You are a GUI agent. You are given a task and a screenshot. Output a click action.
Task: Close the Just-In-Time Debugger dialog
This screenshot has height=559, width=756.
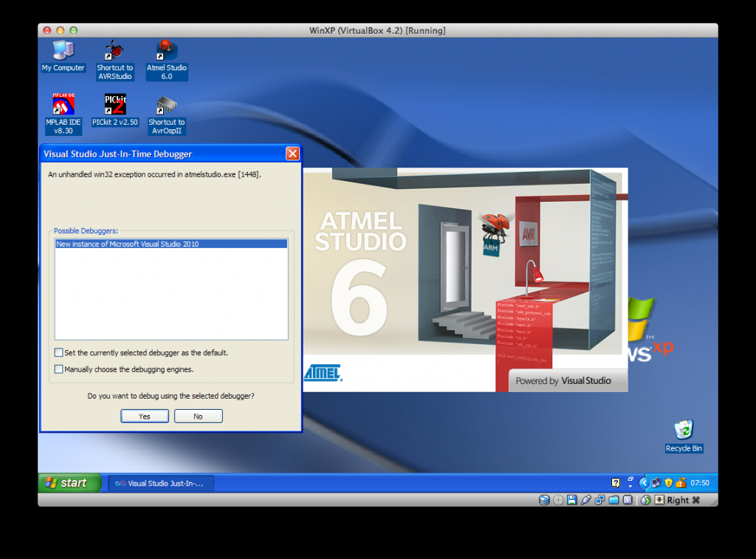coord(292,154)
